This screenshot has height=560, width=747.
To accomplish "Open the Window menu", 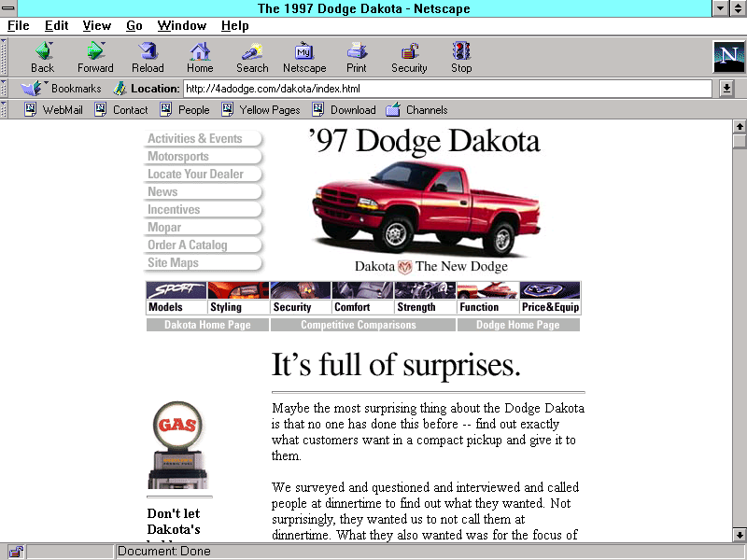I will click(x=182, y=25).
